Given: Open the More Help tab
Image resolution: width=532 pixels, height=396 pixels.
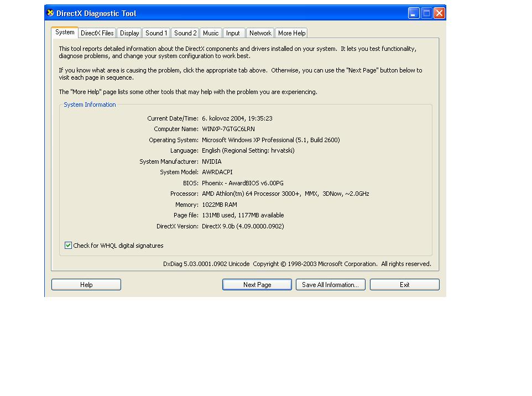Looking at the screenshot, I should 291,33.
